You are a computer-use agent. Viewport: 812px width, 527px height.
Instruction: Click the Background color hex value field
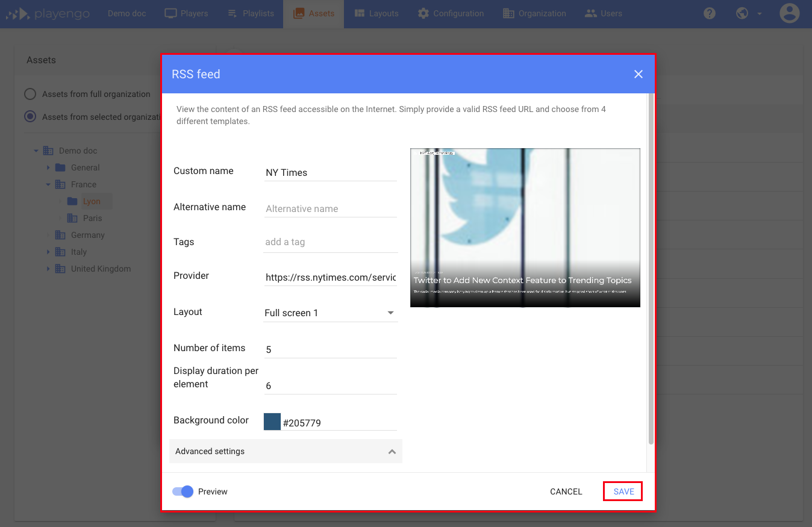tap(340, 423)
